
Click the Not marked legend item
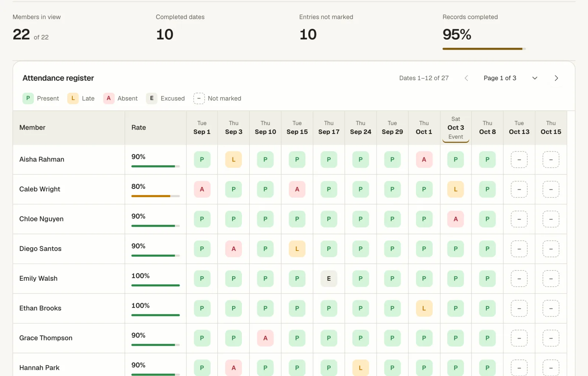[x=217, y=99]
